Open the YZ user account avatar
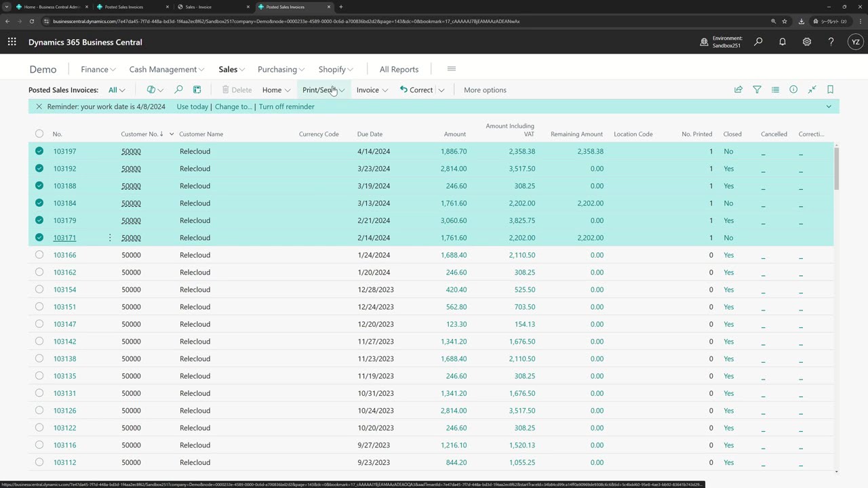This screenshot has width=868, height=488. (856, 42)
